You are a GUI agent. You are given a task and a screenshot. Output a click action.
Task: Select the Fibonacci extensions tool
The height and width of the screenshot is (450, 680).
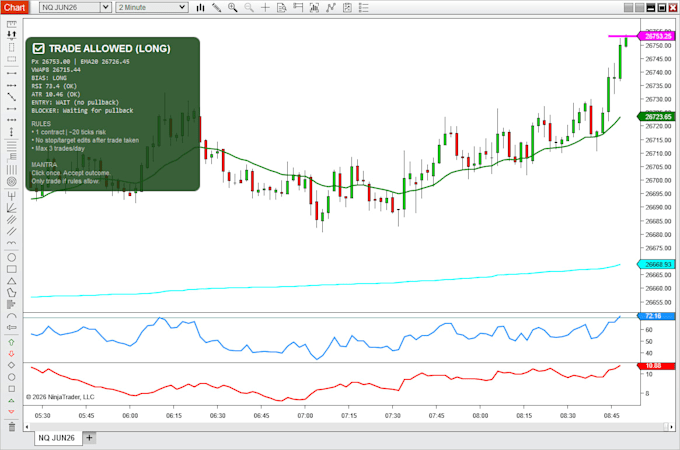pyautogui.click(x=12, y=157)
